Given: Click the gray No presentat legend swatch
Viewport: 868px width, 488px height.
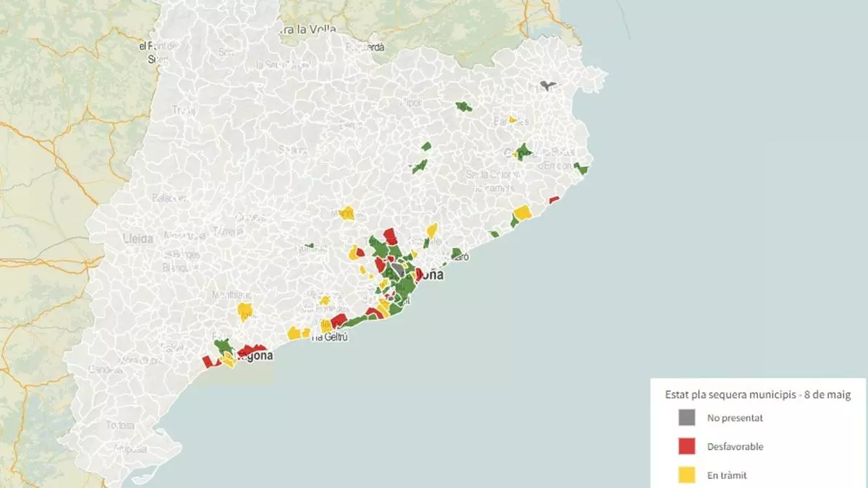Looking at the screenshot, I should pos(686,418).
